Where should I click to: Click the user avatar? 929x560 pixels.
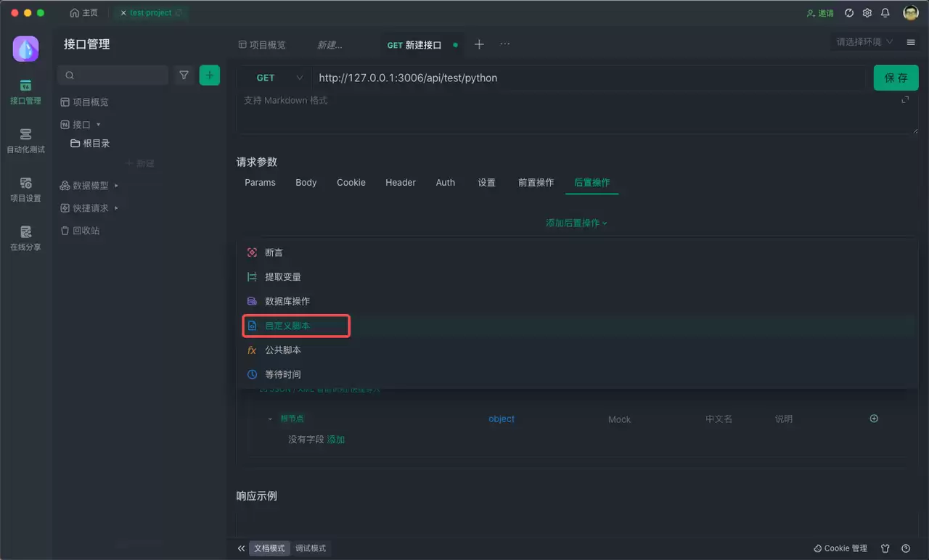point(911,13)
